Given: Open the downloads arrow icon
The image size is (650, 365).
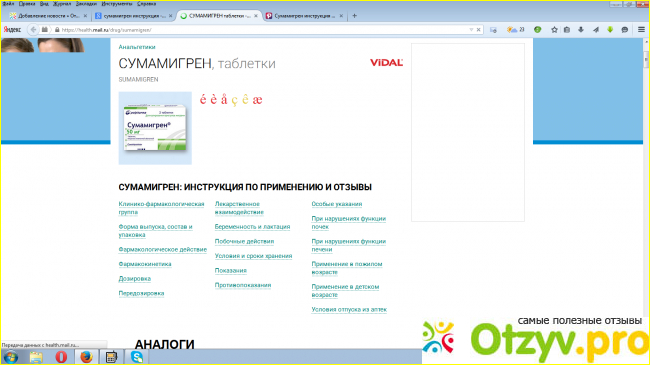Looking at the screenshot, I should pyautogui.click(x=581, y=30).
